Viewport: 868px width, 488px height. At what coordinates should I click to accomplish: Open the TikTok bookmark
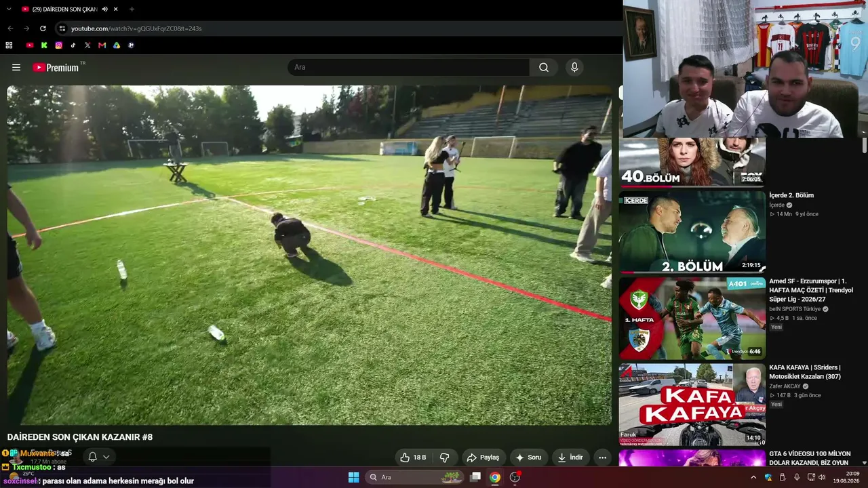(73, 45)
